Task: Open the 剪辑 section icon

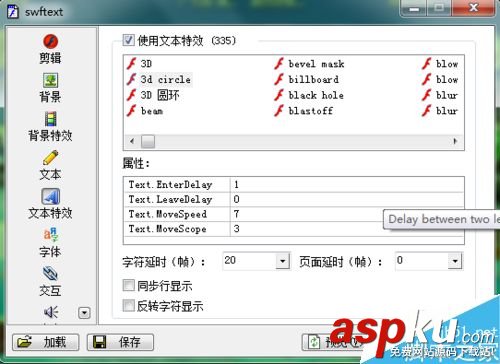Action: coord(51,41)
